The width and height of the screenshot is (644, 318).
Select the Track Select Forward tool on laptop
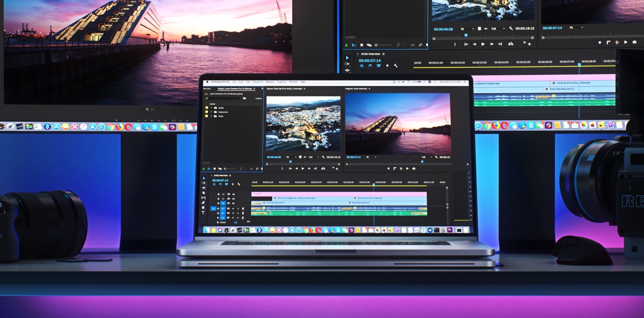204,183
